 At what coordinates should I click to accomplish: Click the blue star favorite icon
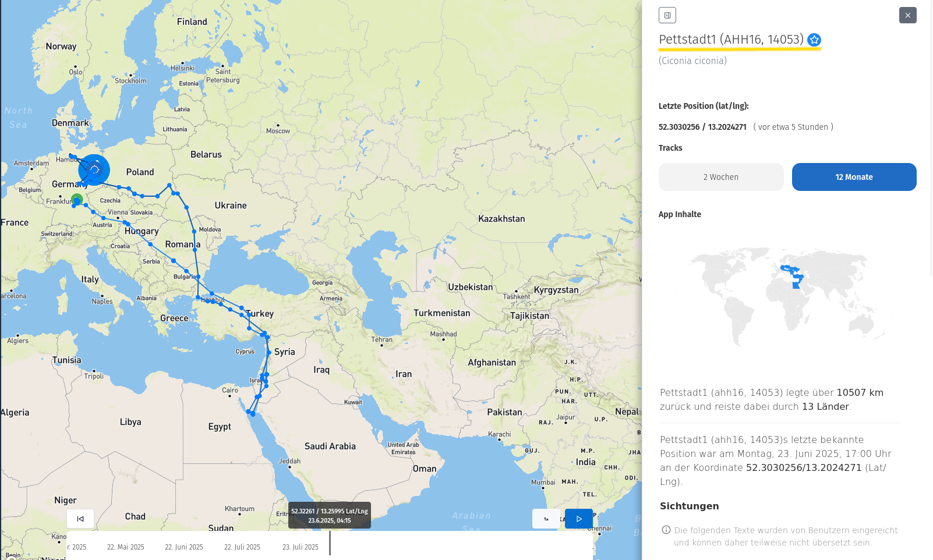814,40
